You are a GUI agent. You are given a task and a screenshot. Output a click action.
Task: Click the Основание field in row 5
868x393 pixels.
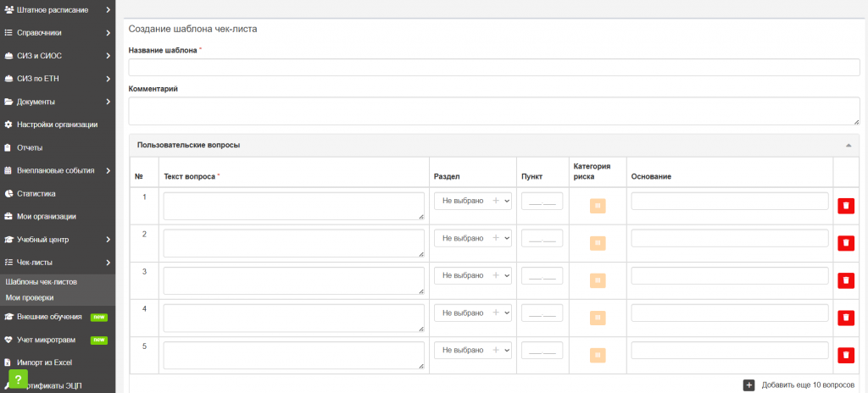coord(730,351)
